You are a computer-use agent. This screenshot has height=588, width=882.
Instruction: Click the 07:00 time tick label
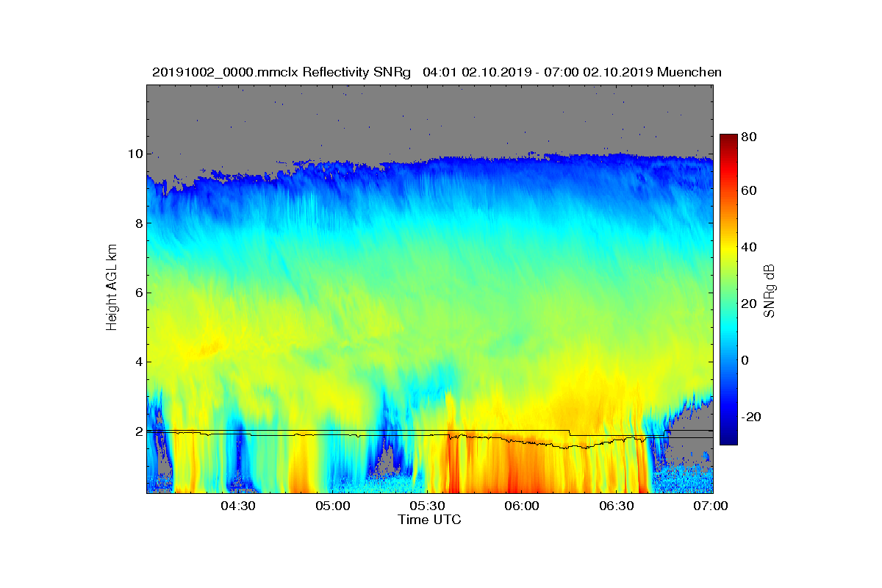(711, 506)
